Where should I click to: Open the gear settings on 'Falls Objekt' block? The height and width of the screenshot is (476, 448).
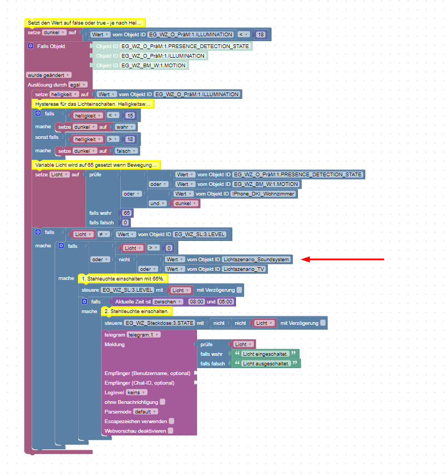(x=30, y=46)
